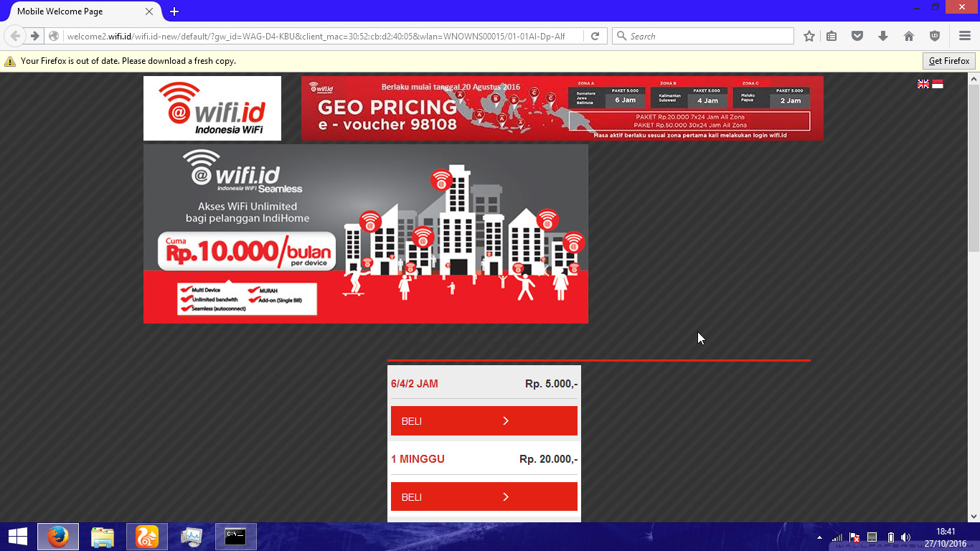Click the Search field in toolbar
Viewport: 980px width, 551px height.
click(x=703, y=36)
